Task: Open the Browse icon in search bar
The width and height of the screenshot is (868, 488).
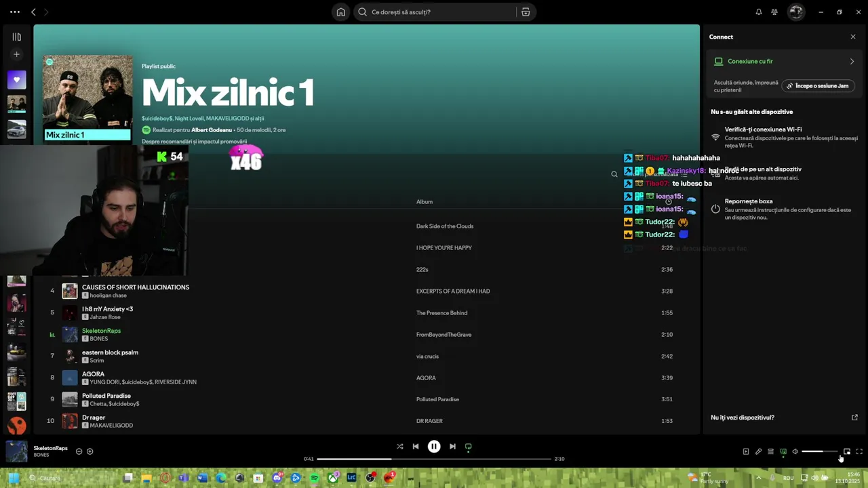Action: click(x=525, y=12)
